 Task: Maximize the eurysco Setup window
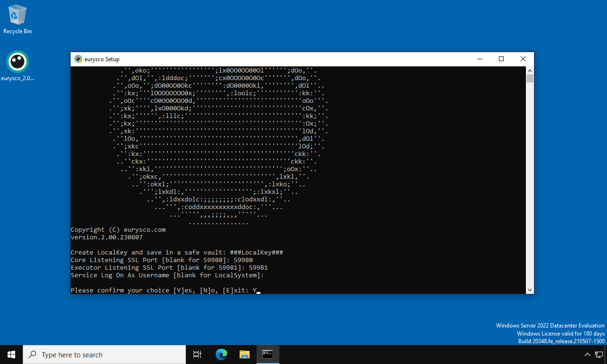coord(501,59)
